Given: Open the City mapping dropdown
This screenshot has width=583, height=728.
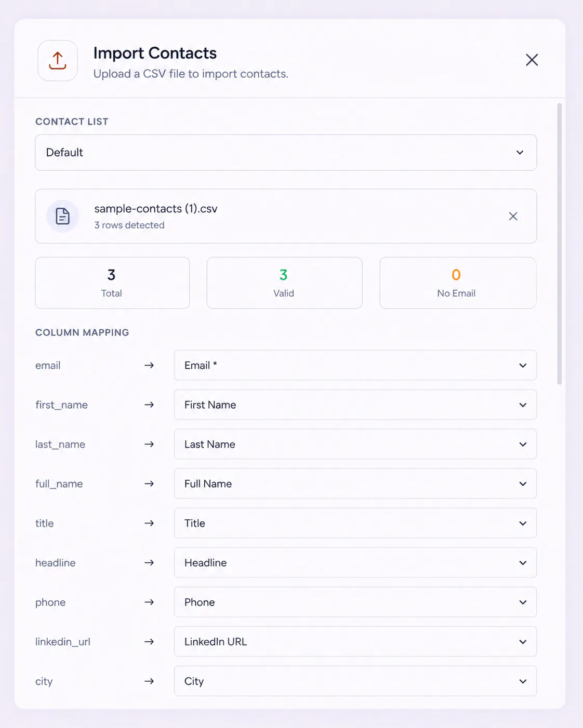Looking at the screenshot, I should click(355, 681).
